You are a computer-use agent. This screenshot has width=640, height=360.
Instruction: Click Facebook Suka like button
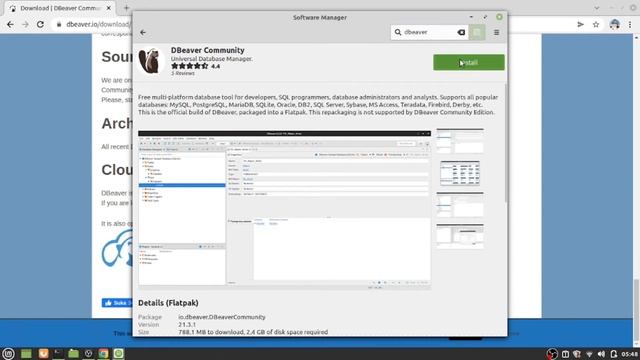click(117, 303)
